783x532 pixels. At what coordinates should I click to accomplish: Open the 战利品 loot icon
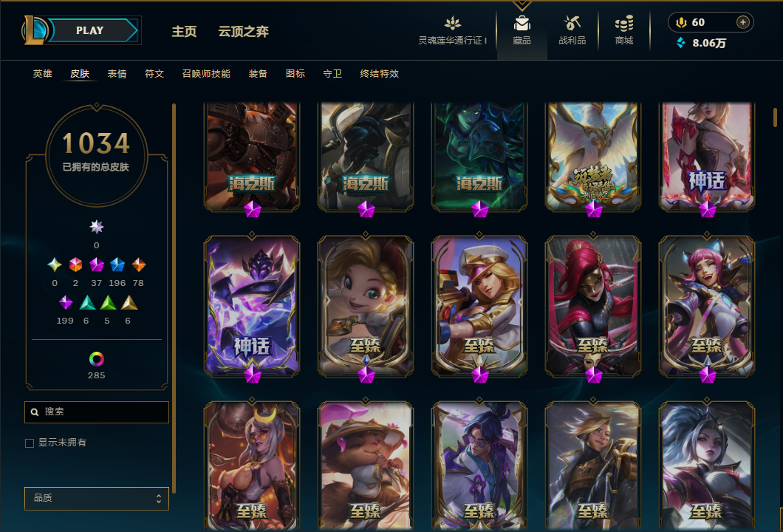pyautogui.click(x=572, y=23)
